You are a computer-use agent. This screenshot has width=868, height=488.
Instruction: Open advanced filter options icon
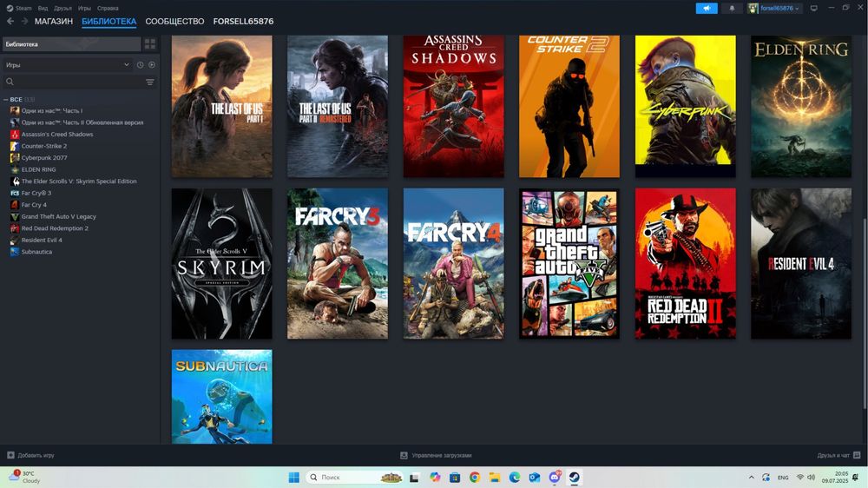click(x=150, y=82)
